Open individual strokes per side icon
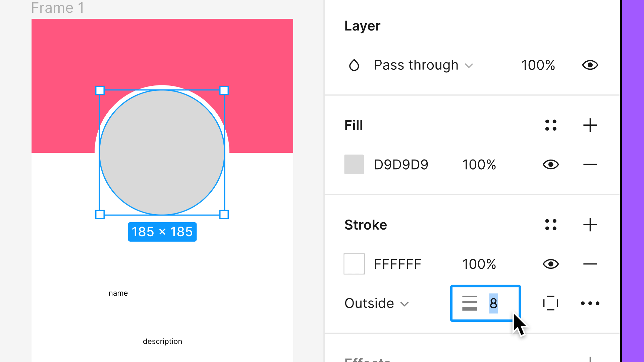Viewport: 644px width, 362px height. click(x=550, y=303)
